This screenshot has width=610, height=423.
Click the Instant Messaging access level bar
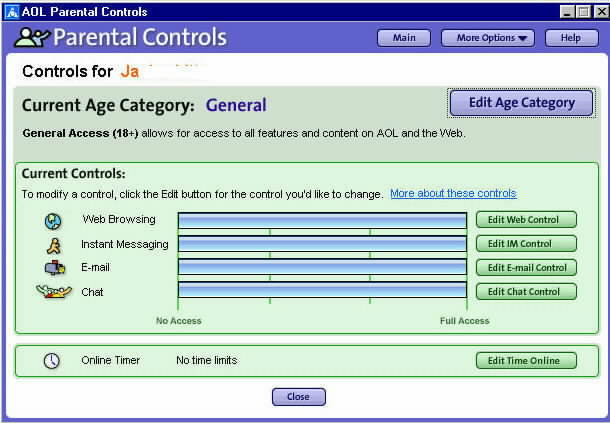click(323, 244)
